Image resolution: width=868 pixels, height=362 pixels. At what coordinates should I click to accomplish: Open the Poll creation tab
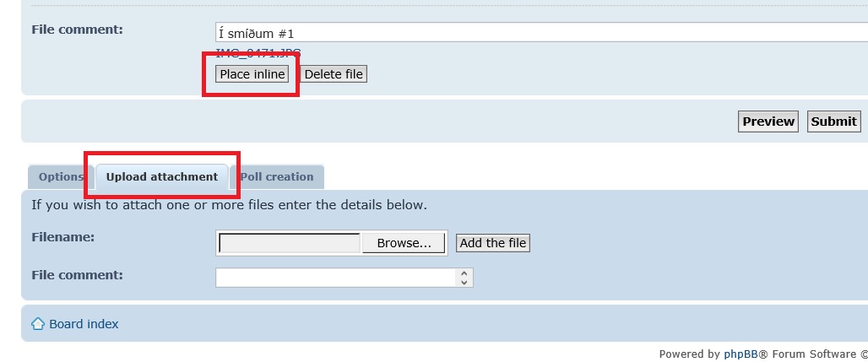coord(277,177)
